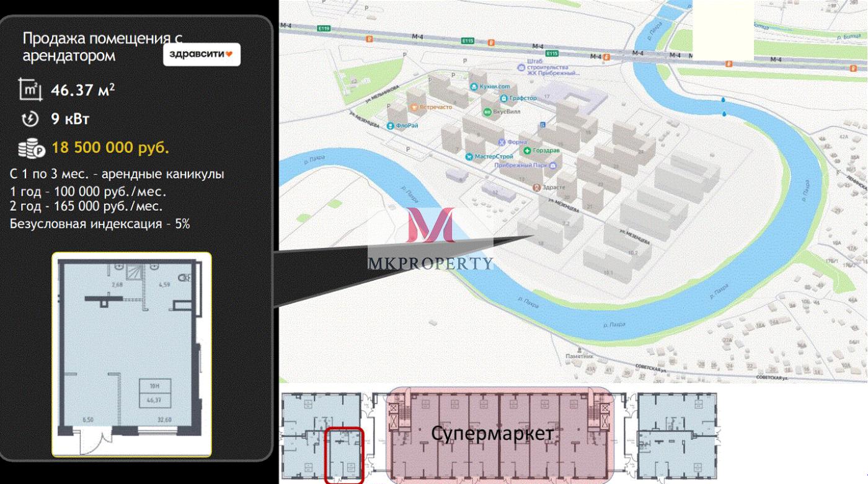Open the floor plan thumbnail with yellow border

coord(131,354)
